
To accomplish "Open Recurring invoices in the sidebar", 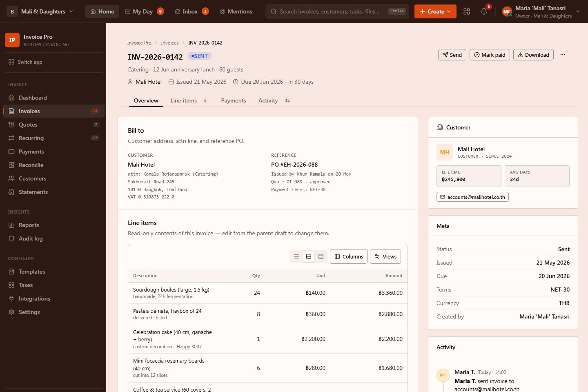I will (54, 138).
